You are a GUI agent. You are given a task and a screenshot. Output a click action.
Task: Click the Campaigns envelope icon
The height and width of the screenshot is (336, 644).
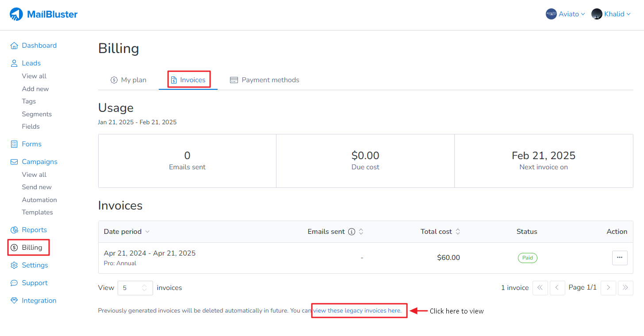[x=14, y=162]
